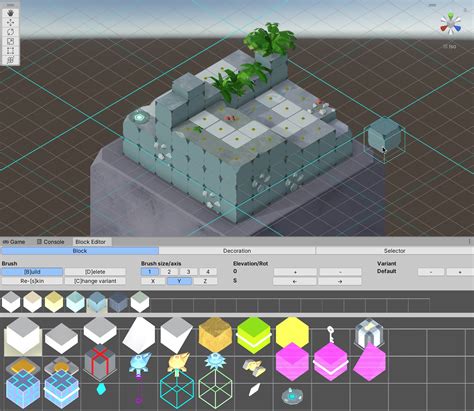
Task: Pick the small cyan gem item
Action: click(x=101, y=389)
